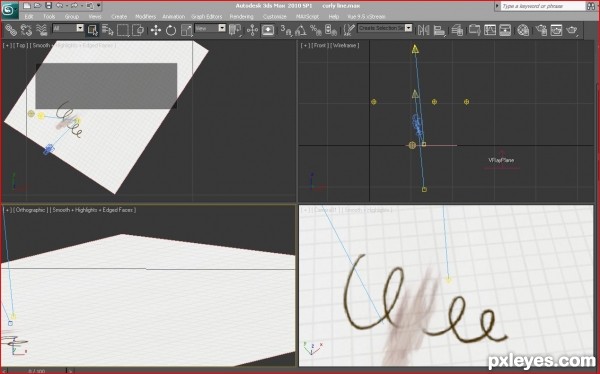Open the Orthographic viewport name menu

click(31, 210)
